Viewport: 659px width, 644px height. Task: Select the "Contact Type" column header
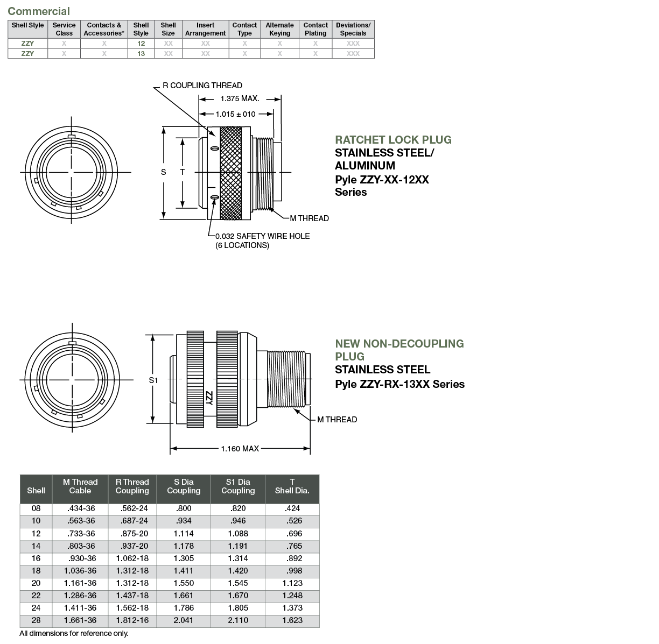(244, 29)
